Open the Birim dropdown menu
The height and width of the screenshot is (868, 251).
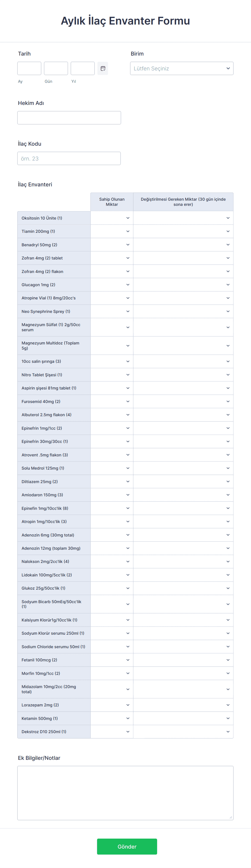181,69
